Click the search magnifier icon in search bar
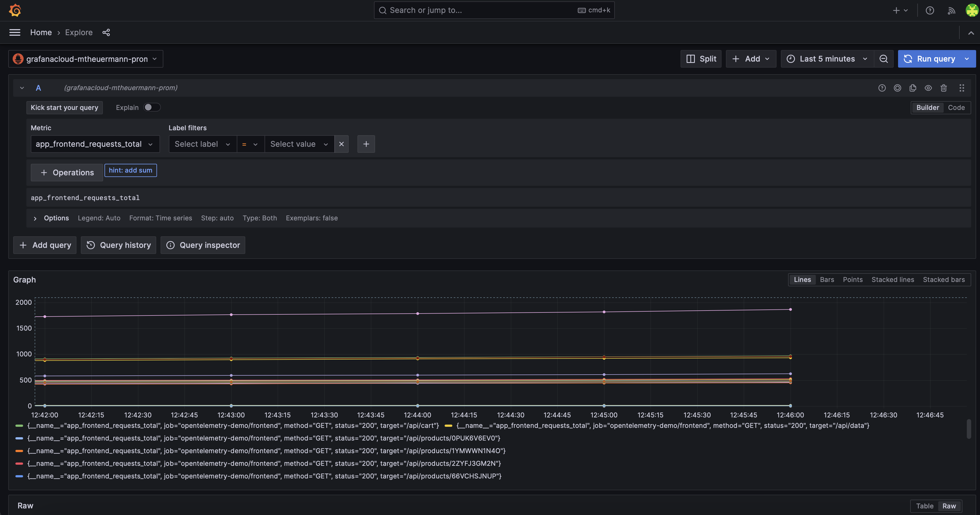Viewport: 980px width, 515px height. point(383,10)
